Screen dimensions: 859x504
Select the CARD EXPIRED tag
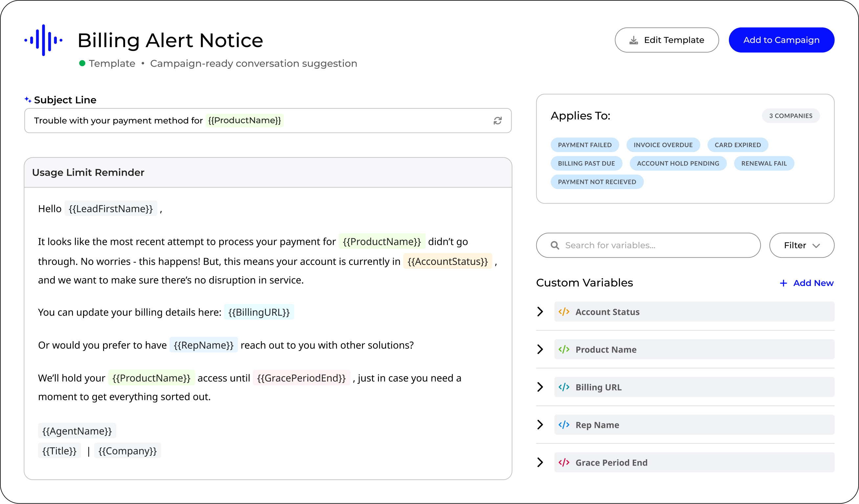[x=738, y=145]
